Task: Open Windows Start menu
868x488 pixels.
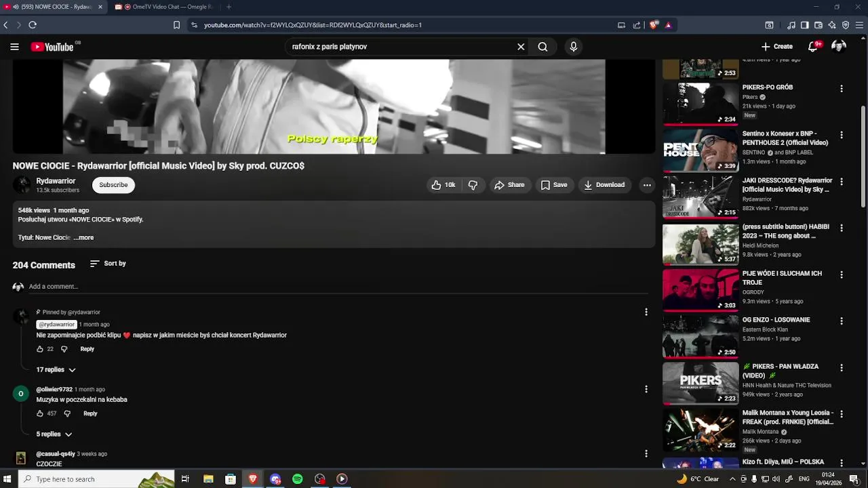Action: pos(8,479)
